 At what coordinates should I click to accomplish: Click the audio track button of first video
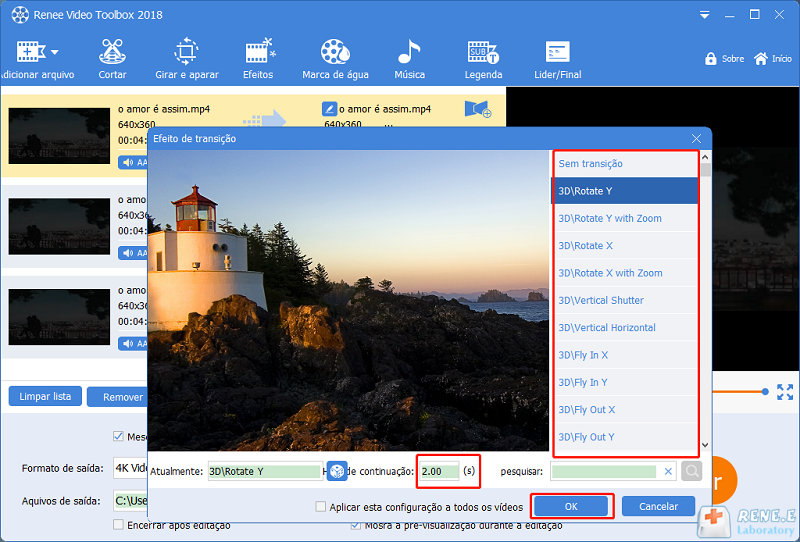coord(133,162)
